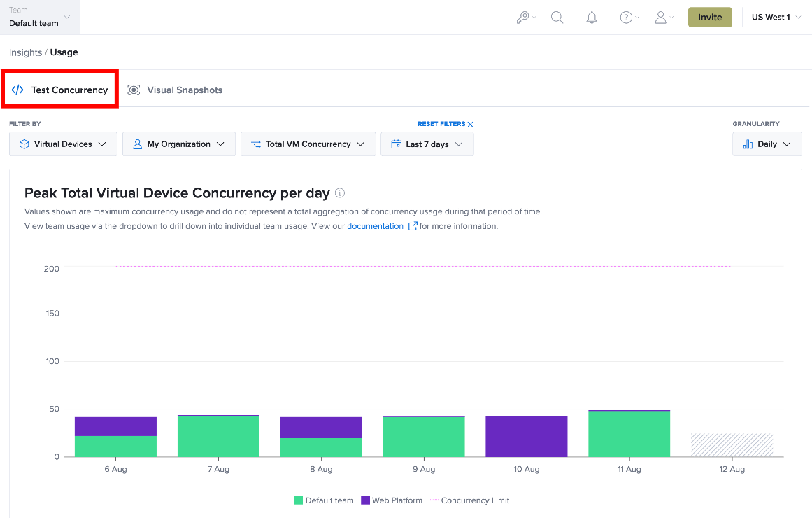Switch to the Visual Snapshots tab
The width and height of the screenshot is (812, 518).
pos(175,90)
